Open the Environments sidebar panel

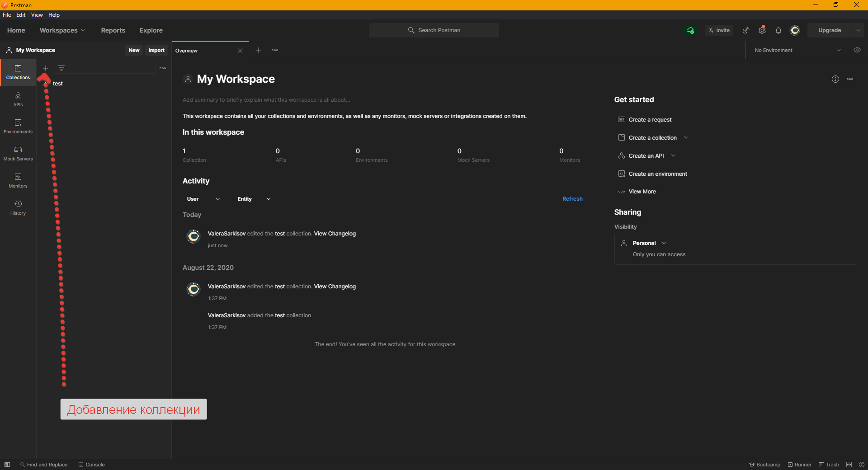click(18, 127)
